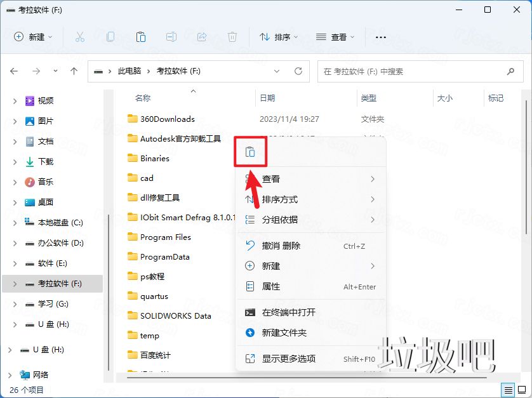Viewport: 532px width, 398px height.
Task: Click the 新建 button on the toolbar
Action: [32, 37]
